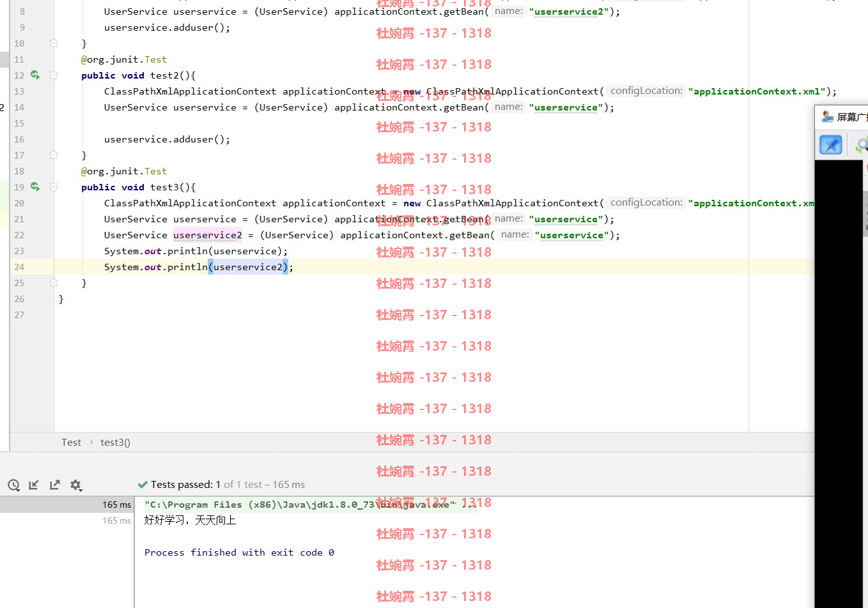Click the userservice2 argument on line 24
The width and height of the screenshot is (868, 608).
click(x=248, y=267)
